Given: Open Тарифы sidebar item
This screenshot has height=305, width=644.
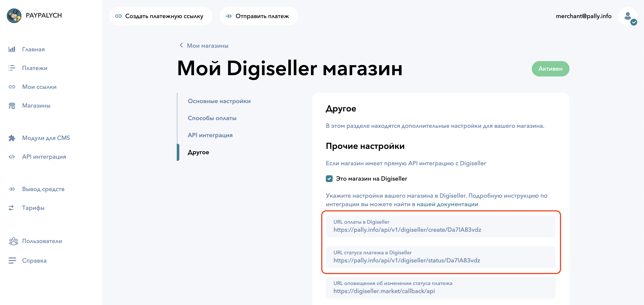Looking at the screenshot, I should click(33, 208).
